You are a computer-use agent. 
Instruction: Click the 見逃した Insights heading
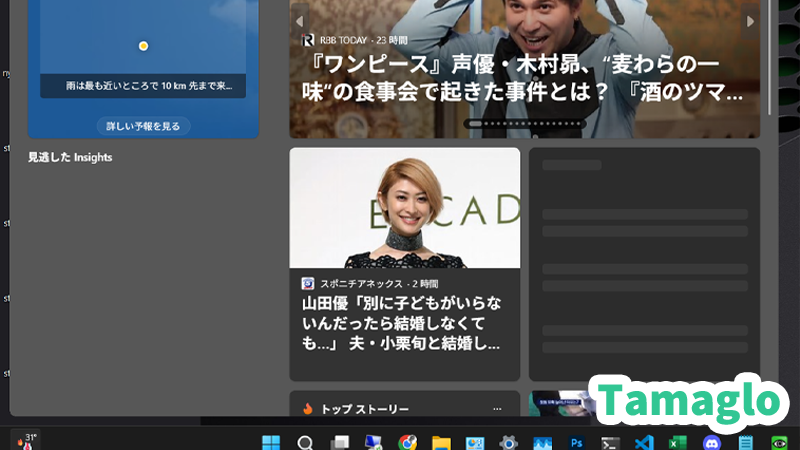(70, 157)
